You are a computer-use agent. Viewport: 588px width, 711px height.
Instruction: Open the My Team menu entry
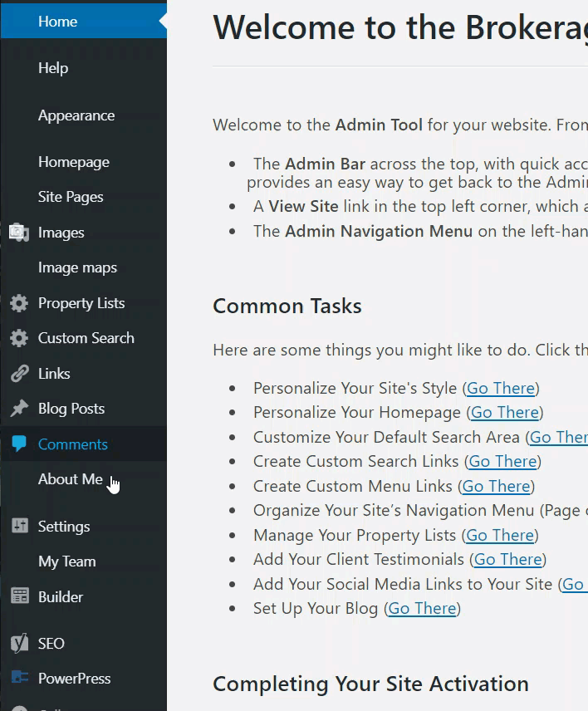tap(66, 561)
